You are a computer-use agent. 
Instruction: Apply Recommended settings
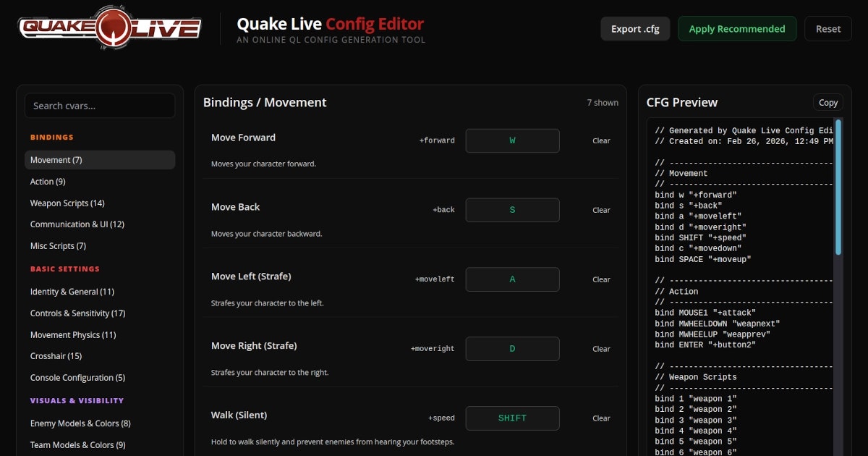pos(737,29)
